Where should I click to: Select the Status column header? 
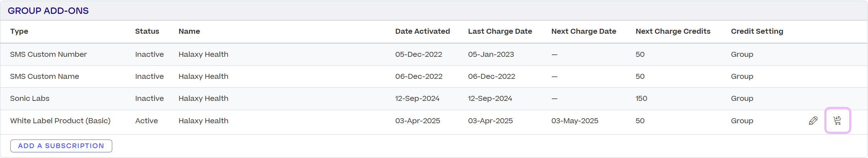(147, 31)
